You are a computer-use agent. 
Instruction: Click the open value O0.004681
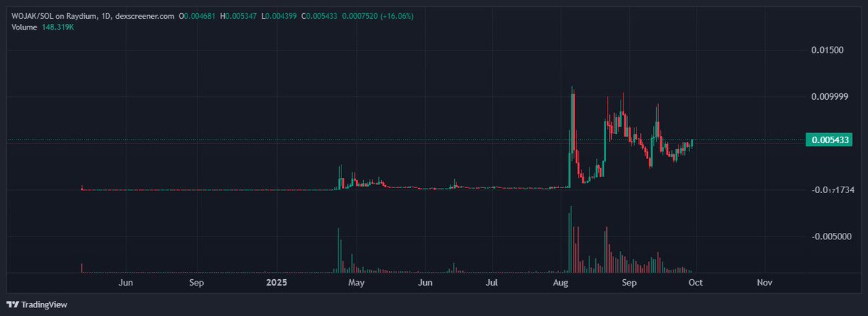click(x=197, y=16)
